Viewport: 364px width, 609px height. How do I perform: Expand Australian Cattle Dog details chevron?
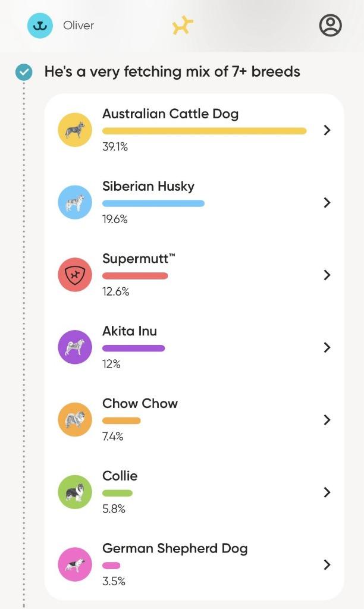327,130
